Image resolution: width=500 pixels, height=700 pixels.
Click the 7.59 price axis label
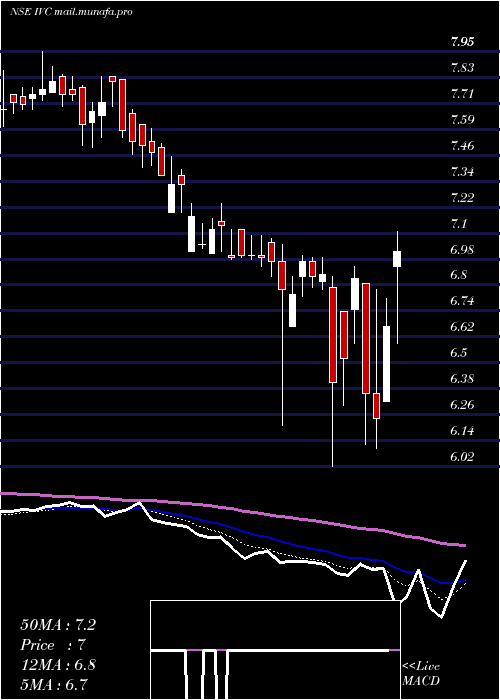(462, 120)
